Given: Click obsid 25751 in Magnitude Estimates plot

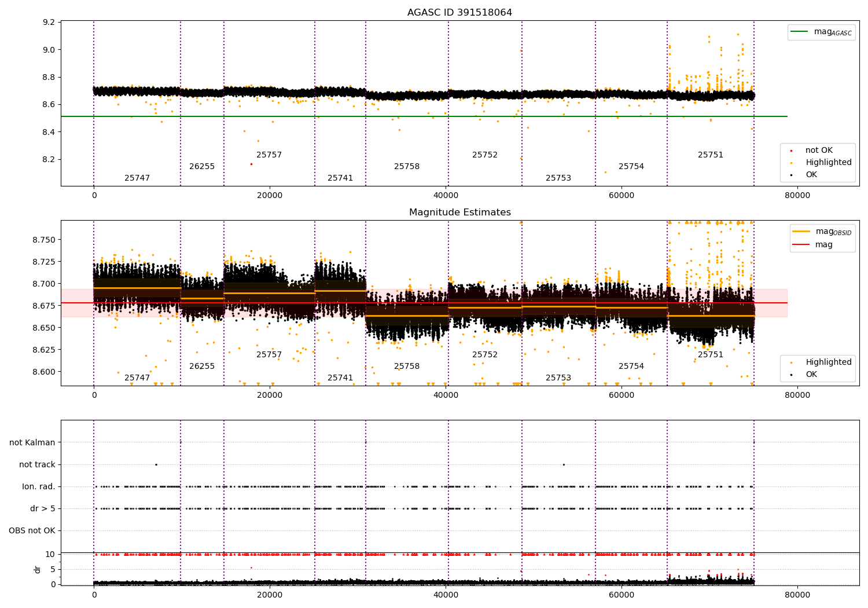Looking at the screenshot, I should pos(711,354).
